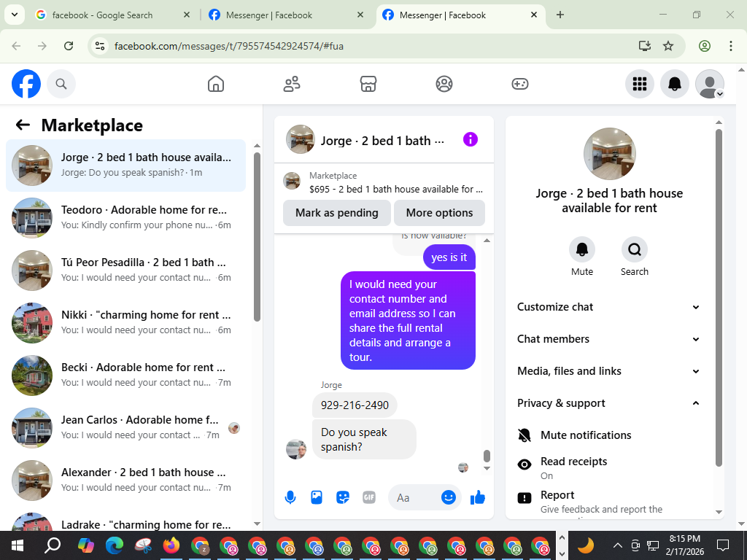Open Windows taskbar search
This screenshot has width=747, height=560.
click(53, 545)
